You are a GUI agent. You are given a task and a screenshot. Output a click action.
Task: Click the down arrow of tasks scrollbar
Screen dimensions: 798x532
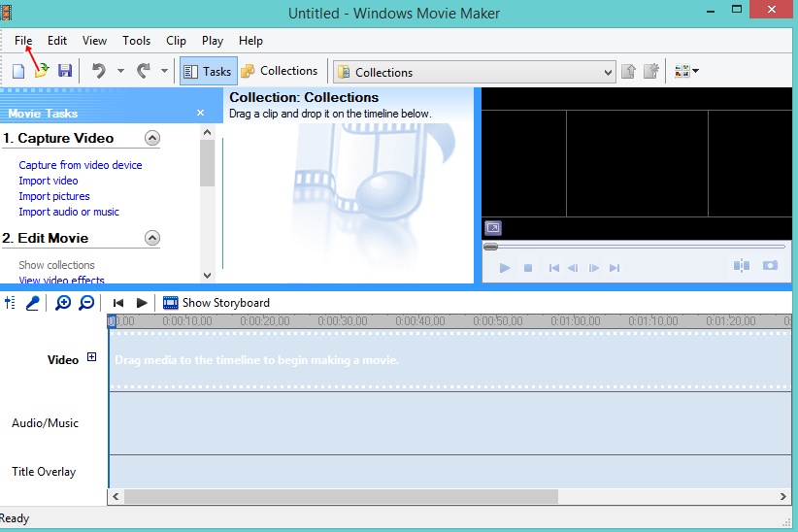207,276
